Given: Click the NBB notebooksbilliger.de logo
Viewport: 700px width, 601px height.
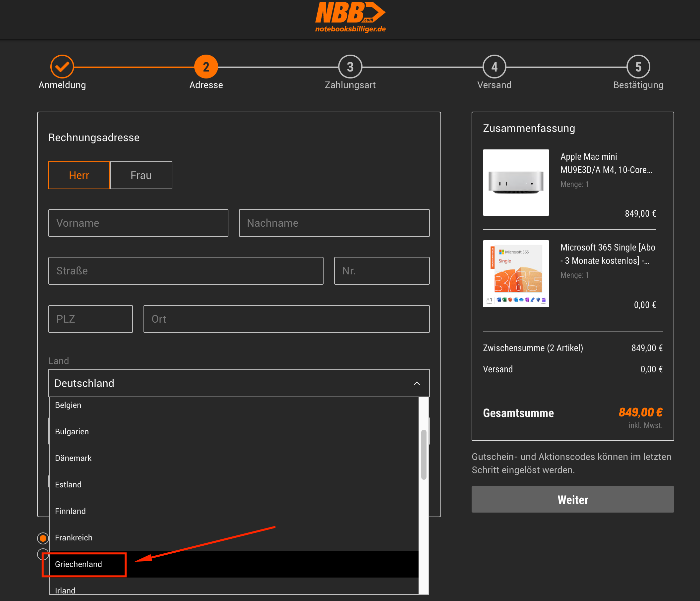Looking at the screenshot, I should (x=351, y=18).
